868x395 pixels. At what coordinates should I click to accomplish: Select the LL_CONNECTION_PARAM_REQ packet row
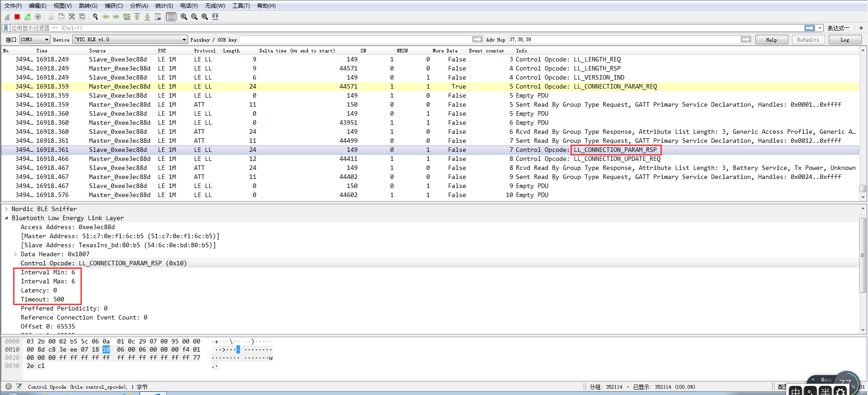pos(430,86)
